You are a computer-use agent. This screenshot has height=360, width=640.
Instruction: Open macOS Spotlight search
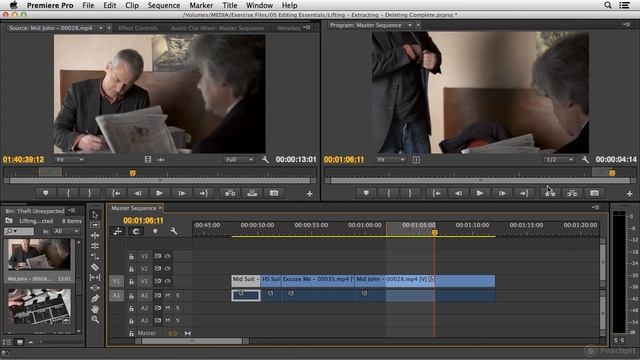pyautogui.click(x=608, y=5)
